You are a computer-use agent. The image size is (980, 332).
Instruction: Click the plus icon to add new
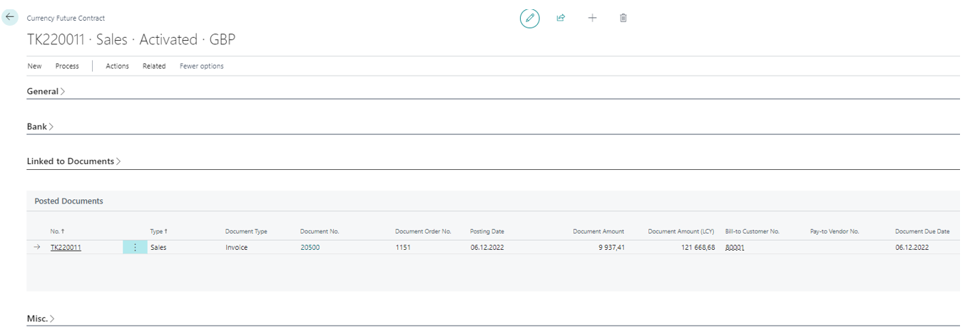(592, 18)
